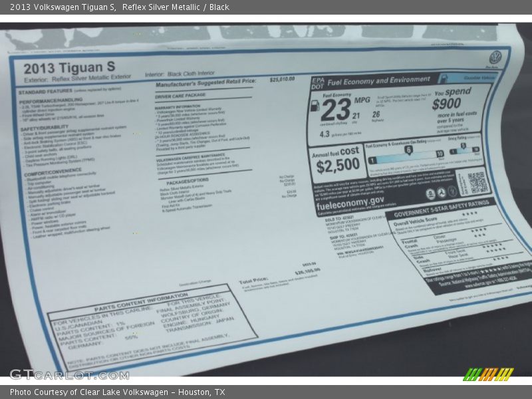This screenshot has height=399, width=532.
Task: Click 'Reflex Silver Metallic Exterior' text
Action: [91, 78]
